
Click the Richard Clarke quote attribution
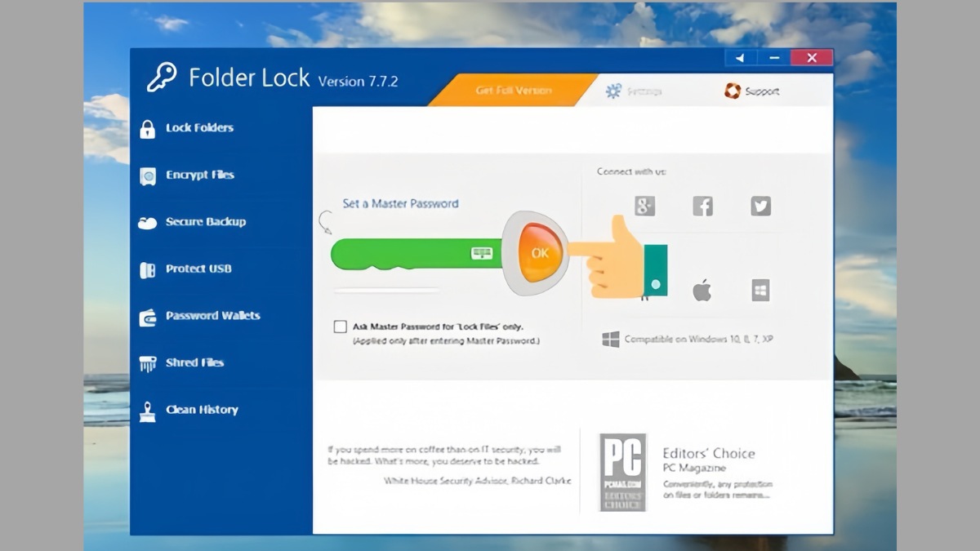[x=478, y=481]
